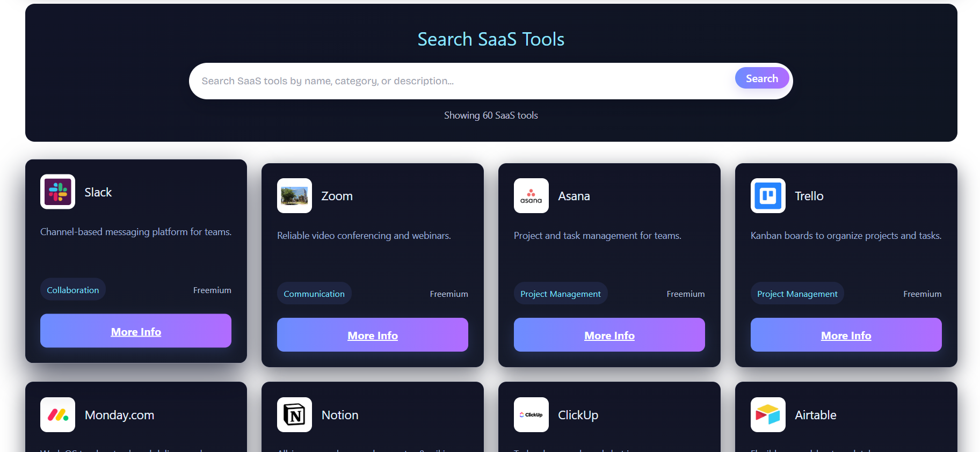Click the ClickUp logo icon
The height and width of the screenshot is (452, 980).
tap(531, 414)
